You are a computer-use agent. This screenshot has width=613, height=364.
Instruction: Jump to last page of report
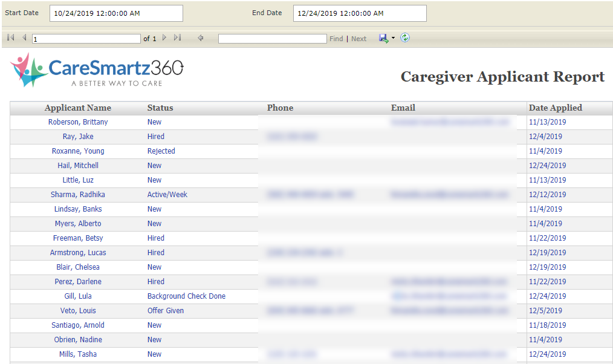tap(177, 38)
